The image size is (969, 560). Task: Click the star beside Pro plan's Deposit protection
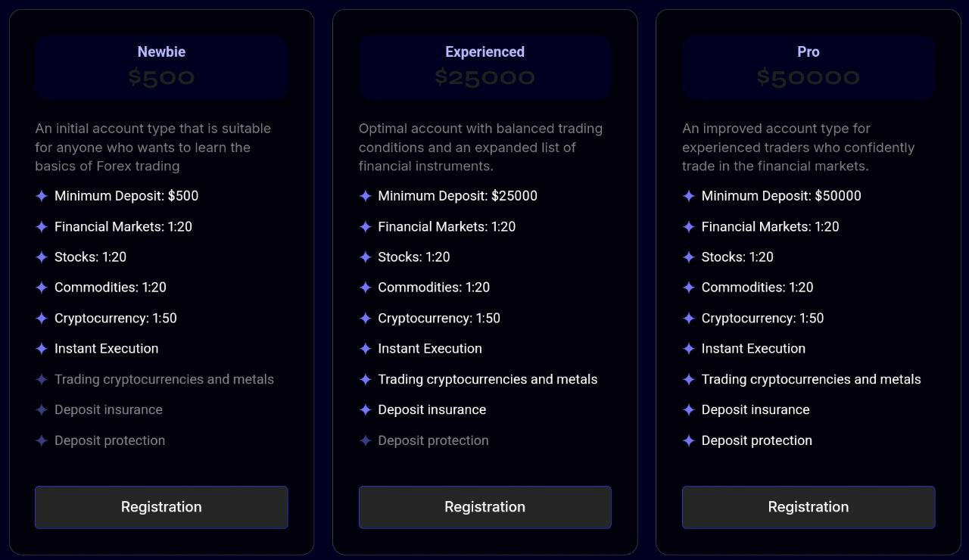click(689, 440)
